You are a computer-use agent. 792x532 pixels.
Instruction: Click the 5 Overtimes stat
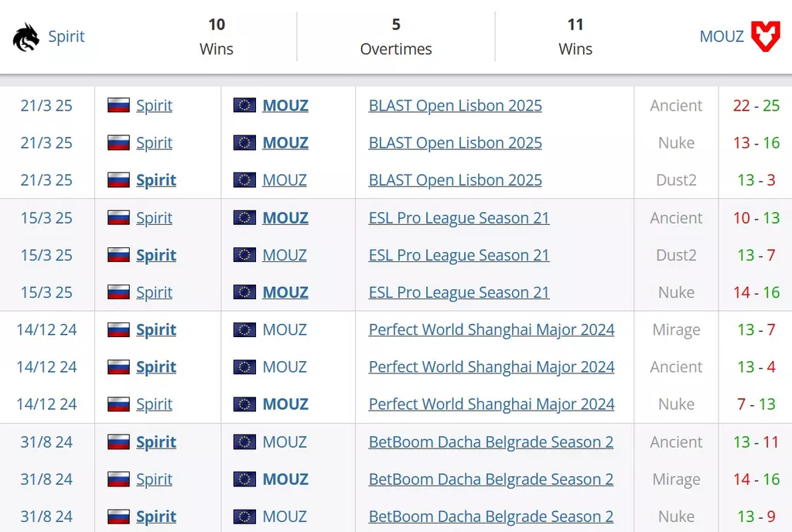point(396,36)
